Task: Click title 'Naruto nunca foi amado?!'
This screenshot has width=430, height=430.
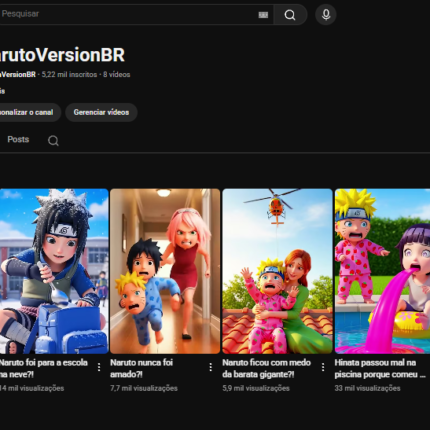Action: [142, 368]
